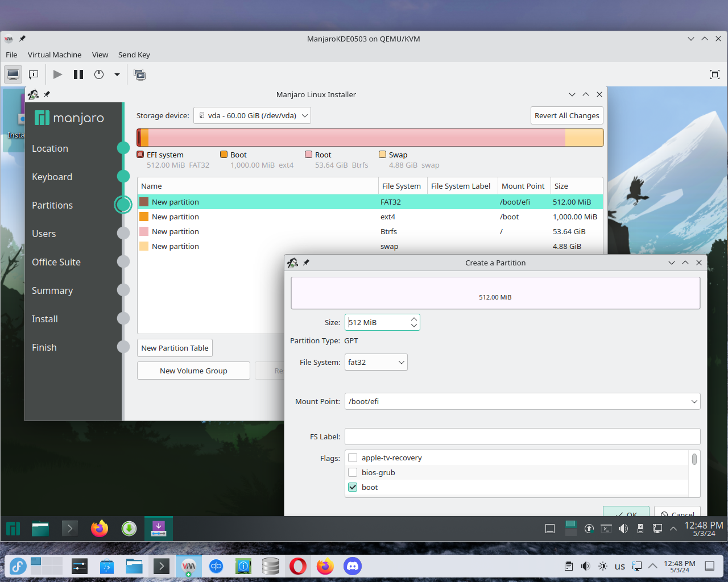Launch Konsole terminal from guest panel

(x=69, y=529)
